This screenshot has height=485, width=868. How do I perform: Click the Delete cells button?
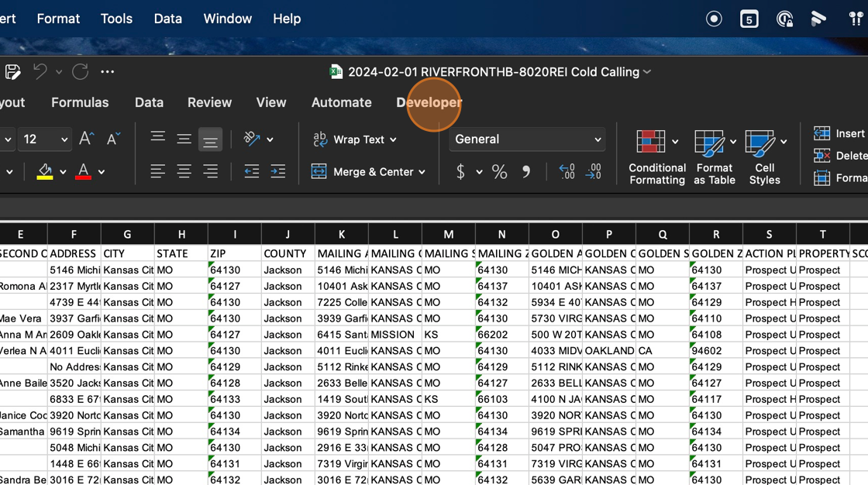pos(840,156)
